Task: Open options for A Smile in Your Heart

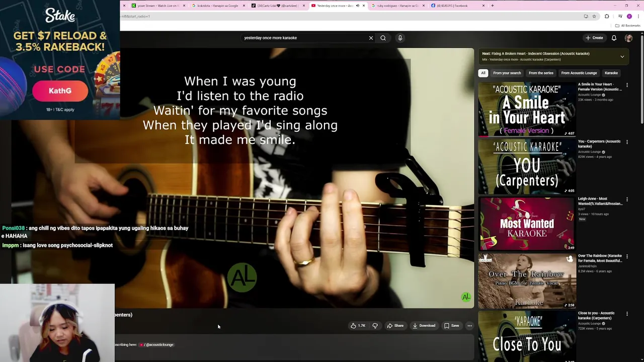Action: pos(627,85)
